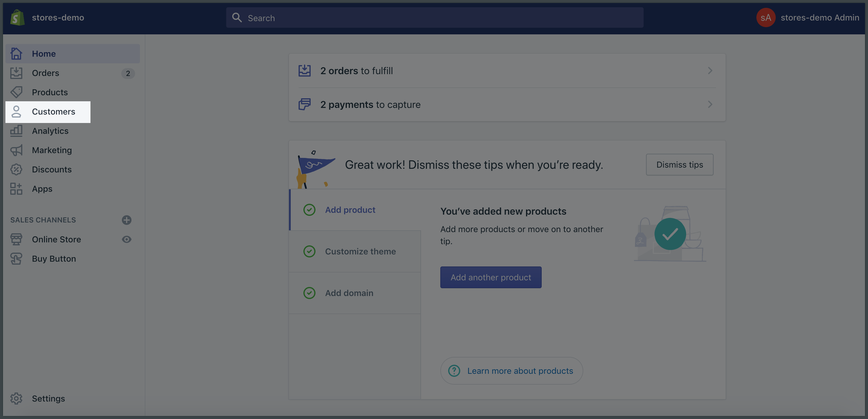Click the Dismiss tips button
This screenshot has height=419, width=868.
(x=680, y=165)
